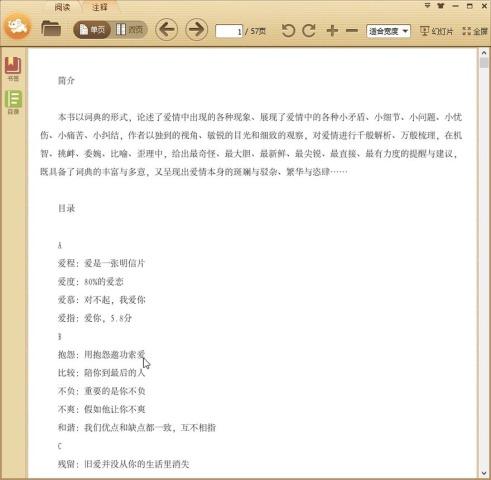Click entry 爱指：爱你，5.8分
This screenshot has height=480, width=491.
[95, 318]
